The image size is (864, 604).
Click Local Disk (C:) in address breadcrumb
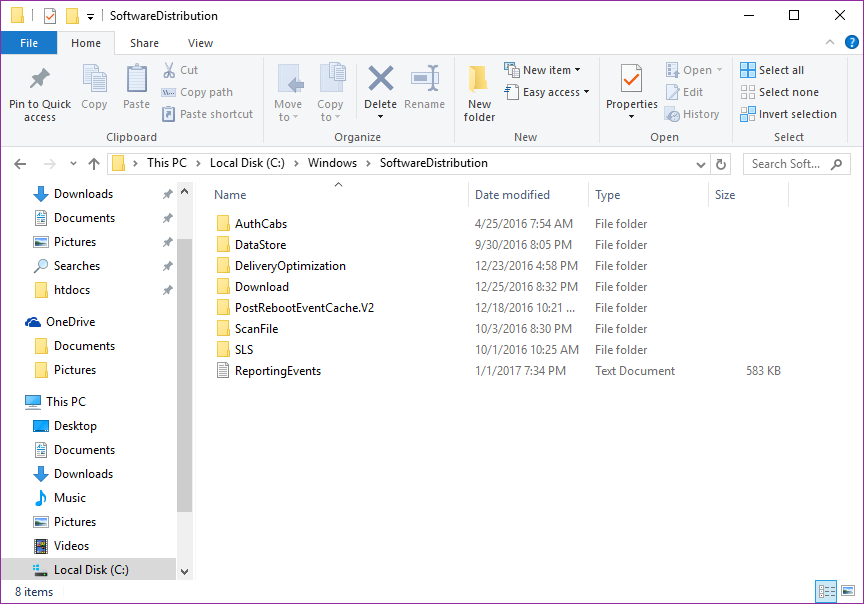(x=247, y=163)
